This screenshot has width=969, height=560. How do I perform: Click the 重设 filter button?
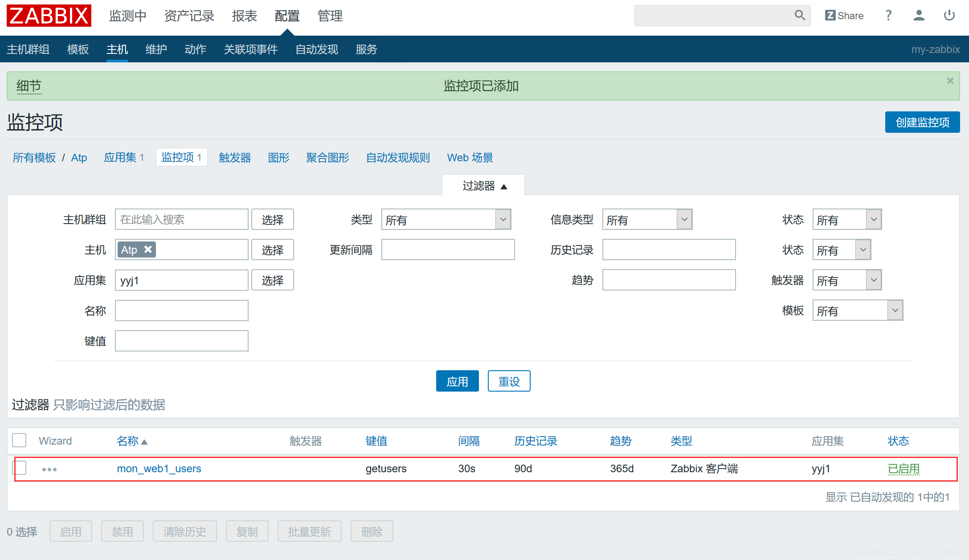(x=509, y=381)
